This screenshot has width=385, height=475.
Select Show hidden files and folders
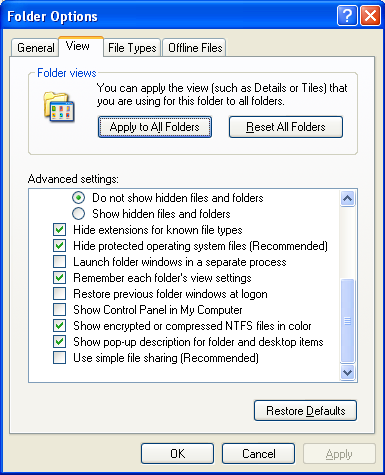(78, 214)
